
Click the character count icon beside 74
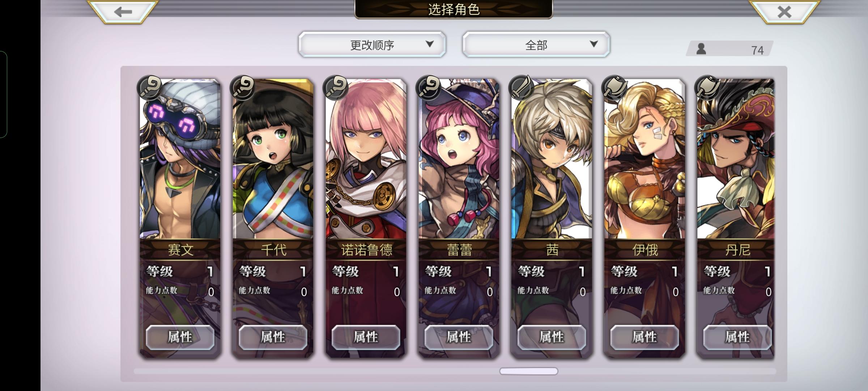pos(701,49)
